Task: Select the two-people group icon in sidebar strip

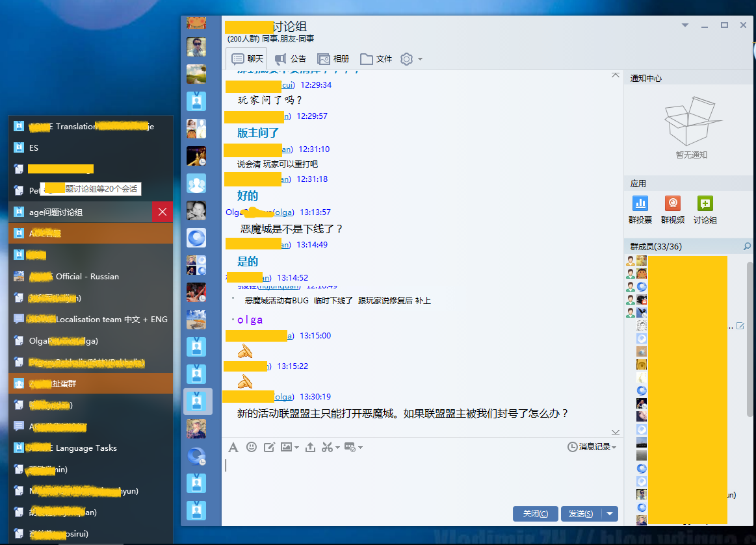Action: pos(196,183)
